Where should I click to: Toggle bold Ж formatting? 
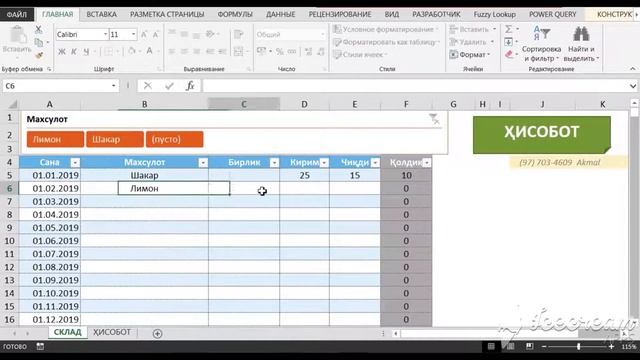tap(62, 51)
